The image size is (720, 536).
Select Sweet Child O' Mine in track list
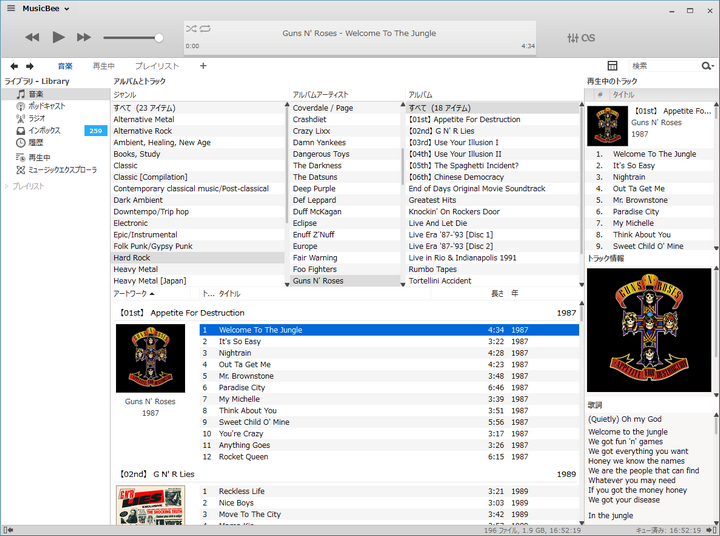(389, 422)
